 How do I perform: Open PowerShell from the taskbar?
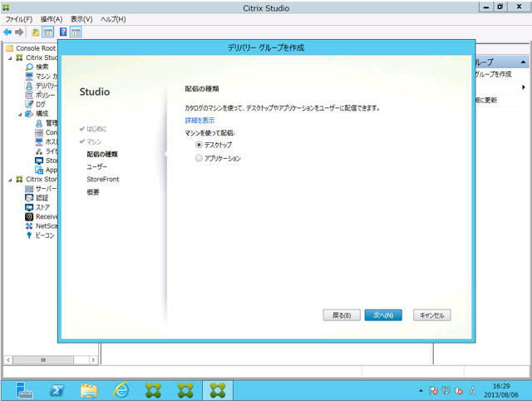(57, 390)
